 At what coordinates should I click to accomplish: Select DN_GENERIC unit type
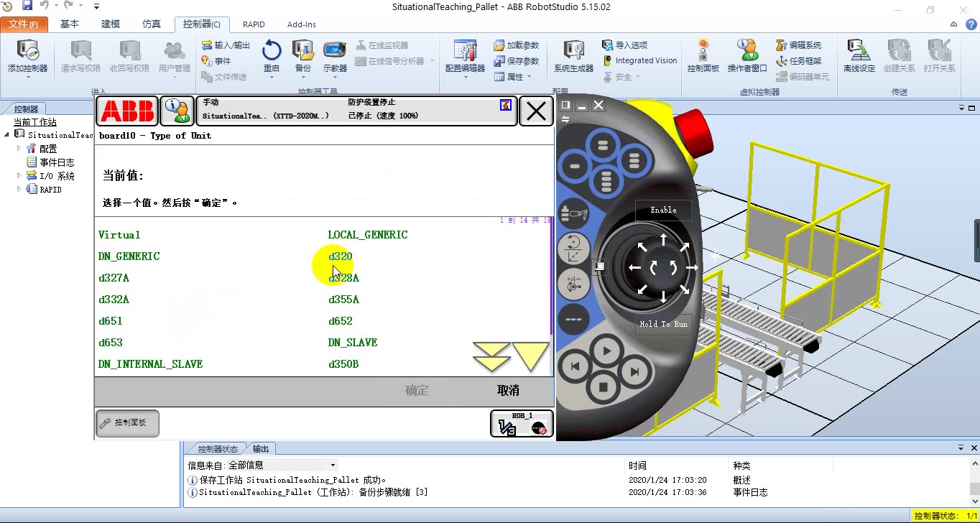pyautogui.click(x=129, y=256)
